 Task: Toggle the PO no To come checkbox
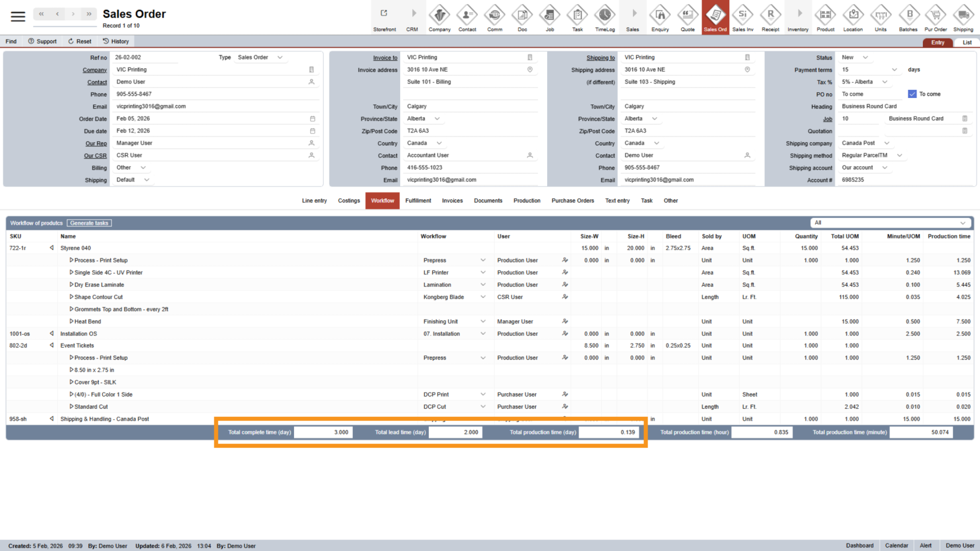click(x=912, y=94)
